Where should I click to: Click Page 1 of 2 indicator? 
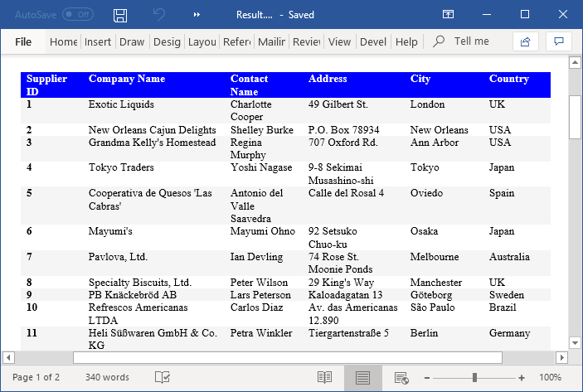(x=36, y=377)
